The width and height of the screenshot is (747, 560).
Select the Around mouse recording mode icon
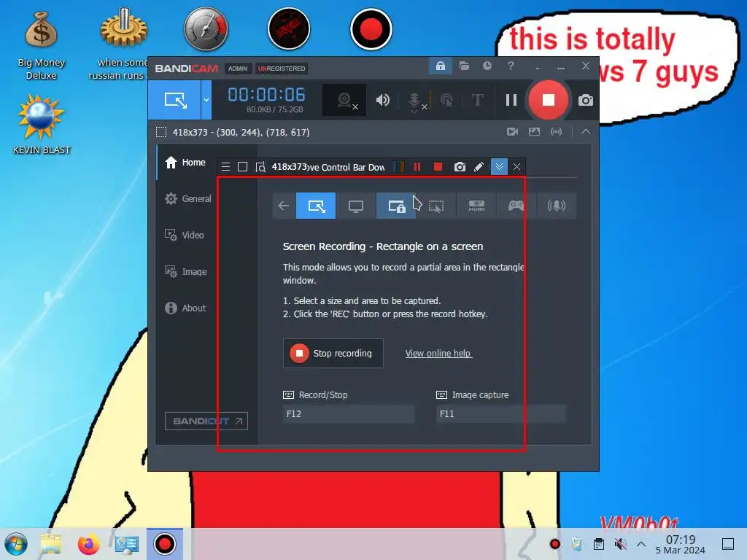click(x=436, y=206)
